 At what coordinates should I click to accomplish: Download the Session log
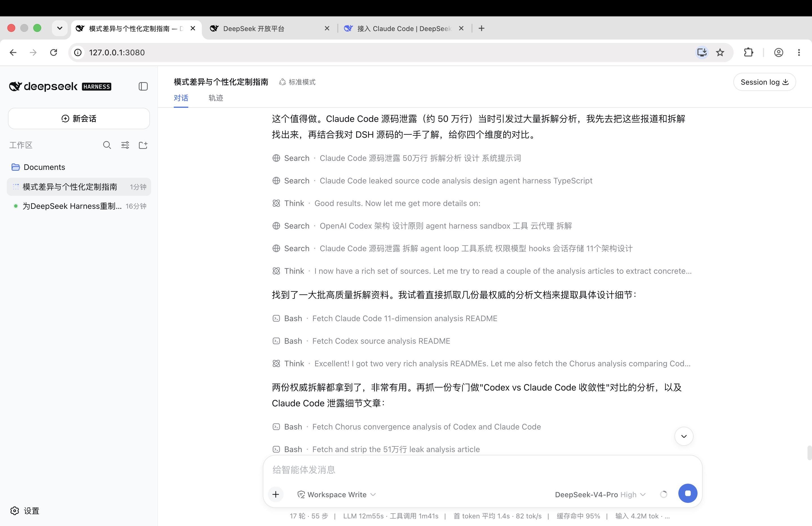pyautogui.click(x=765, y=82)
